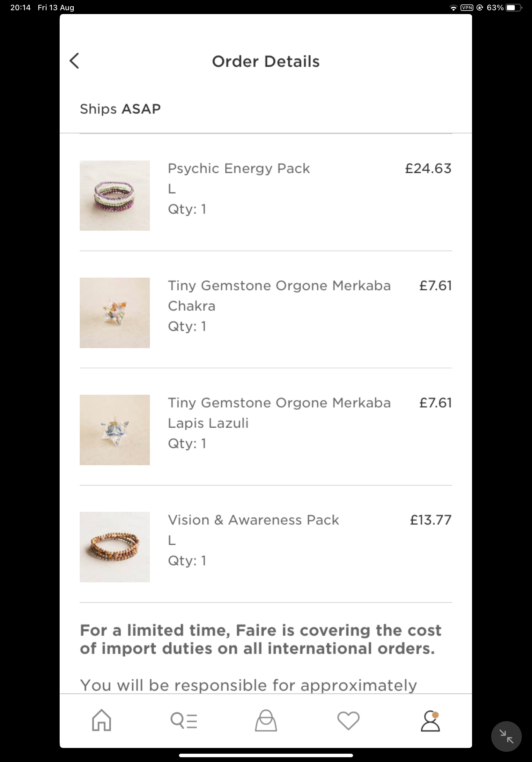Screen dimensions: 532x762
Task: Tap the battery indicator in status bar
Action: pyautogui.click(x=513, y=8)
